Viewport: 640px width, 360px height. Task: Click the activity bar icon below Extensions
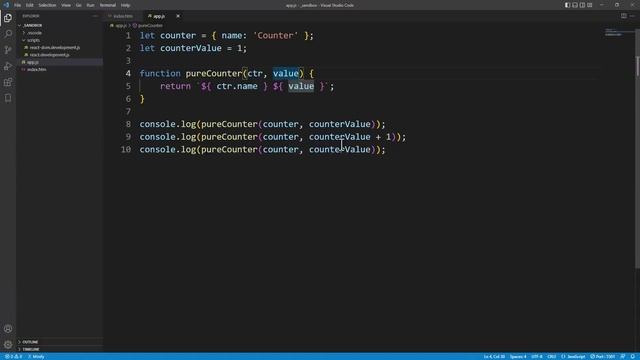click(8, 98)
